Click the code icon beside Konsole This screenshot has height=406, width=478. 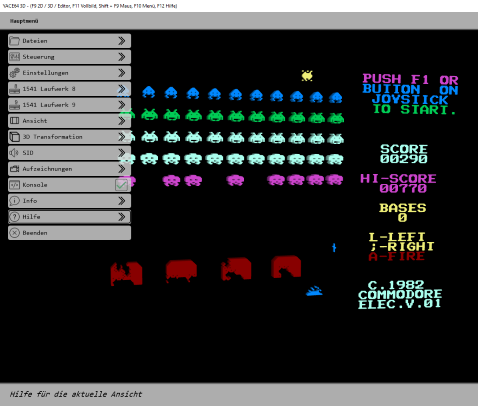point(14,185)
